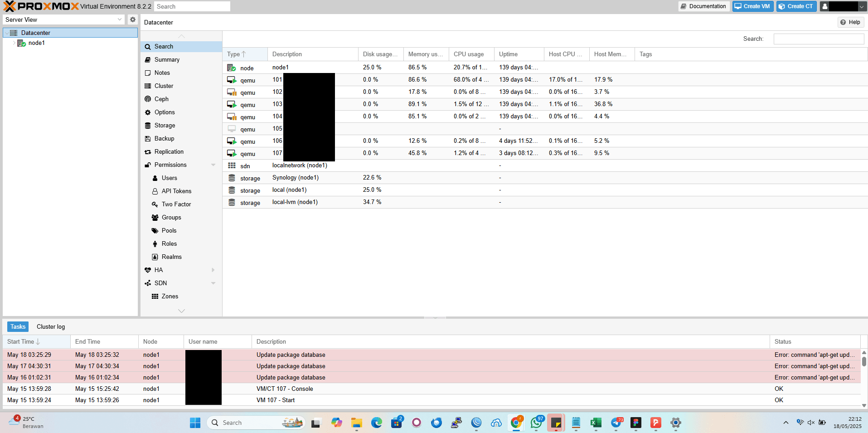Image resolution: width=868 pixels, height=433 pixels.
Task: Open API Tokens under Permissions
Action: click(x=176, y=191)
